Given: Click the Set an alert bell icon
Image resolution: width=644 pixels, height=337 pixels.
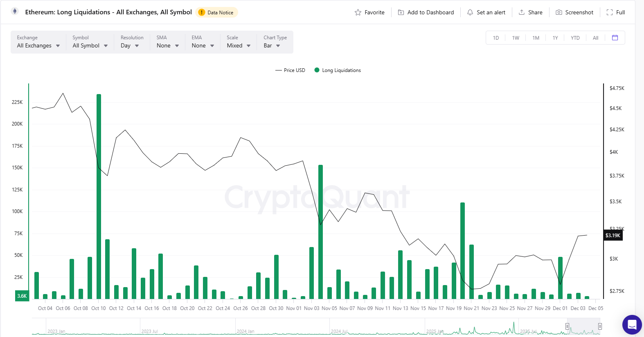Looking at the screenshot, I should pyautogui.click(x=470, y=12).
